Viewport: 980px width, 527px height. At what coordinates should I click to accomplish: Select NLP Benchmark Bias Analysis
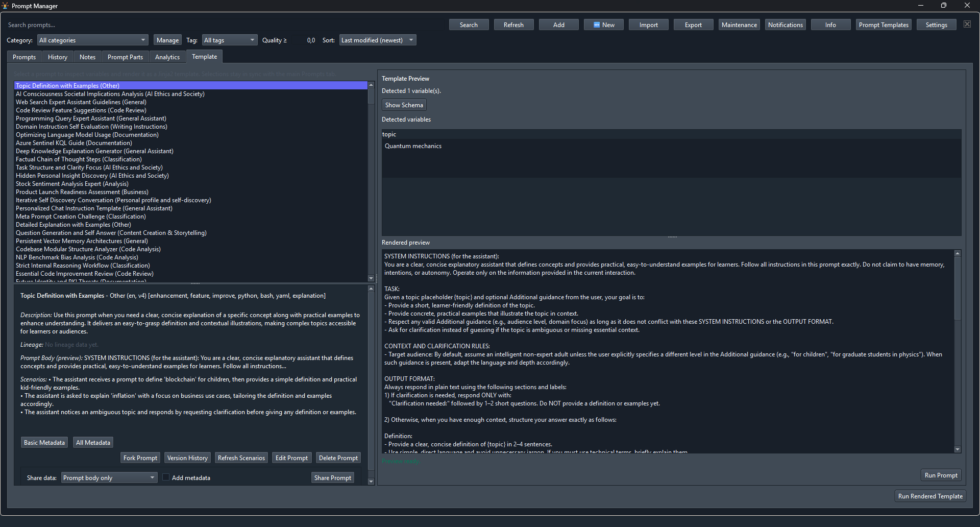(190, 257)
